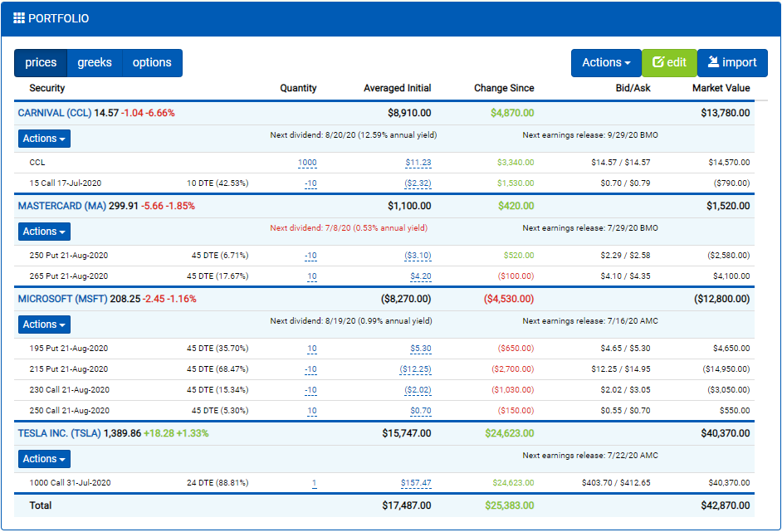The width and height of the screenshot is (782, 532).
Task: Open Actions dropdown under Tesla
Action: [44, 459]
